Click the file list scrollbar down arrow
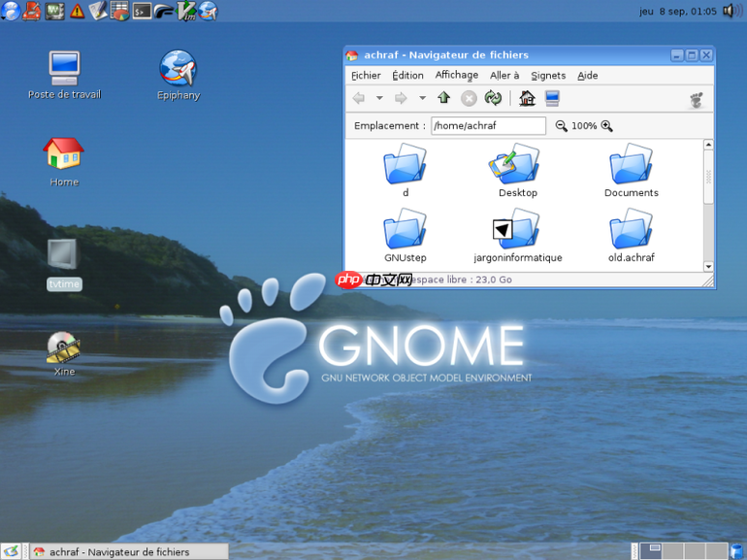 tap(708, 266)
